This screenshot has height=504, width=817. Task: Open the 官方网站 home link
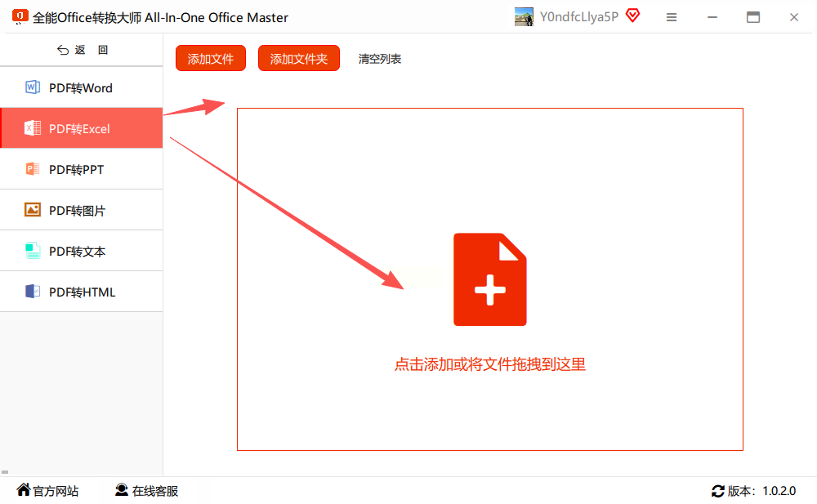[x=47, y=490]
